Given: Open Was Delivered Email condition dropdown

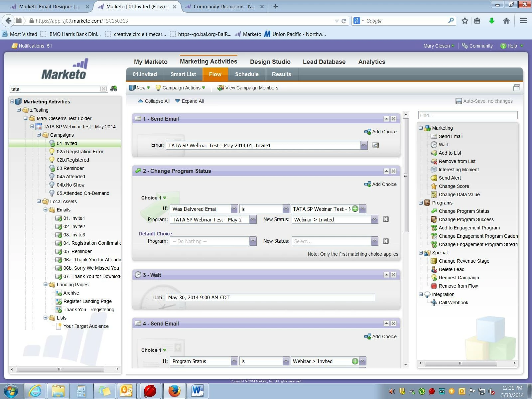Looking at the screenshot, I should click(x=234, y=209).
